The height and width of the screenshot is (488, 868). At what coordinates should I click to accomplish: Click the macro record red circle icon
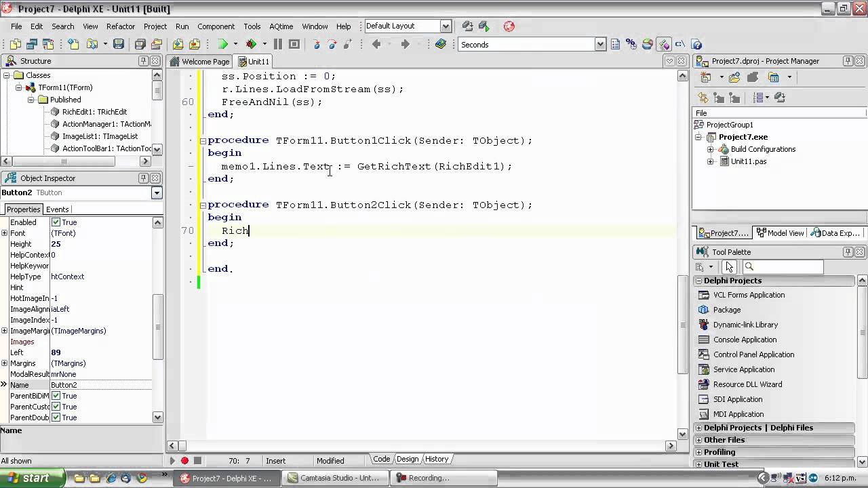point(184,461)
